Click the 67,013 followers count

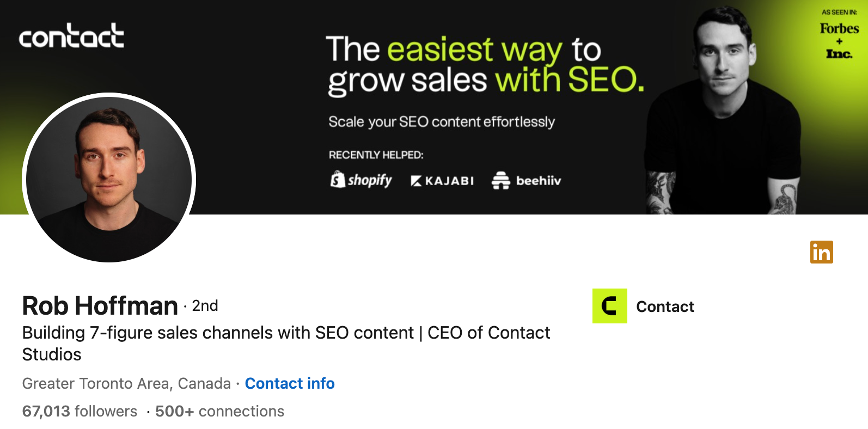[x=80, y=411]
